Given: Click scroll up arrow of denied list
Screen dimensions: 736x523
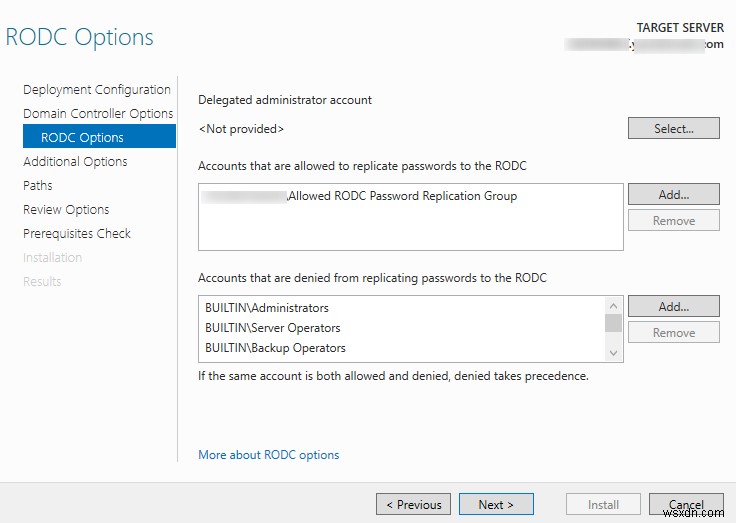Looking at the screenshot, I should click(613, 306).
